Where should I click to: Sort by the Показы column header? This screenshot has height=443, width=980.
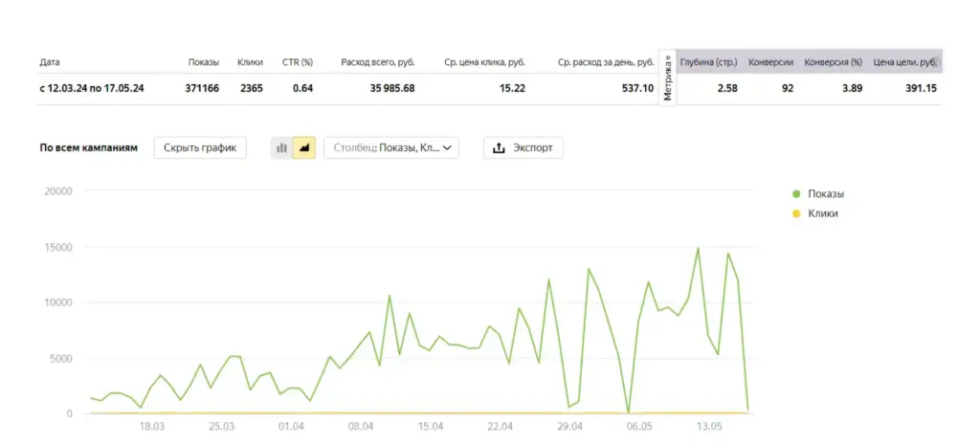tap(204, 62)
